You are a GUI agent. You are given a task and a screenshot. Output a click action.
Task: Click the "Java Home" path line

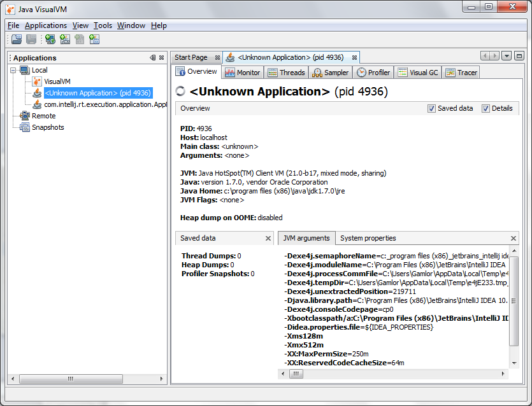pyautogui.click(x=262, y=191)
